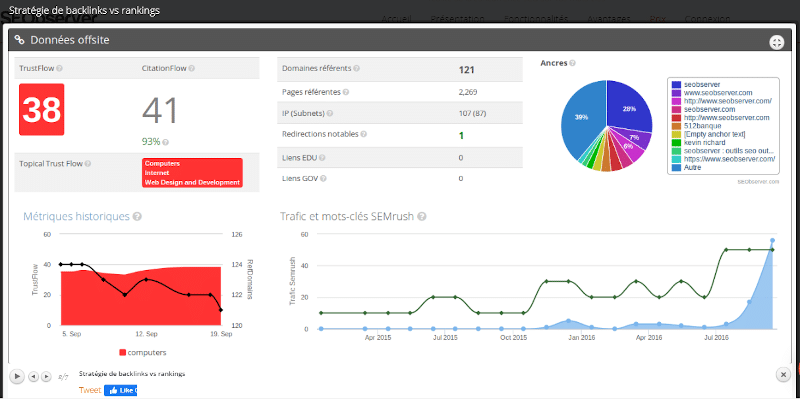This screenshot has width=800, height=399.
Task: Click help icon beside Trafic et mots-clés SEMrush
Action: (x=421, y=216)
